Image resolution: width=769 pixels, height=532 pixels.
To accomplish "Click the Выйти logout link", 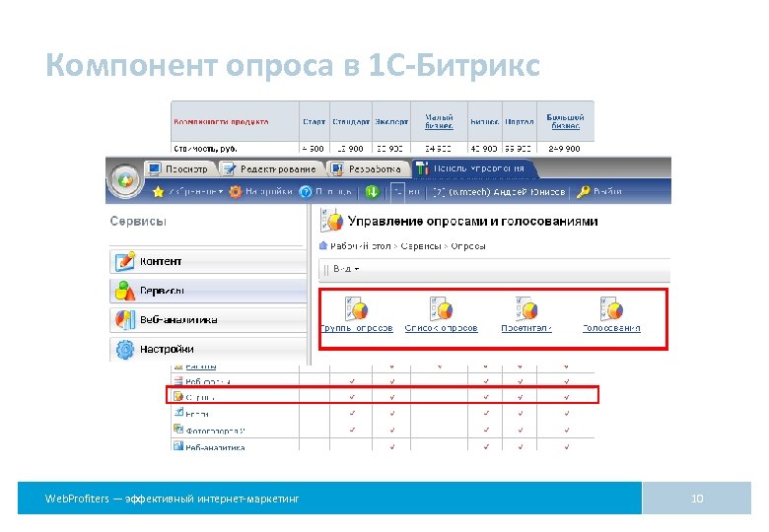I will pos(607,191).
